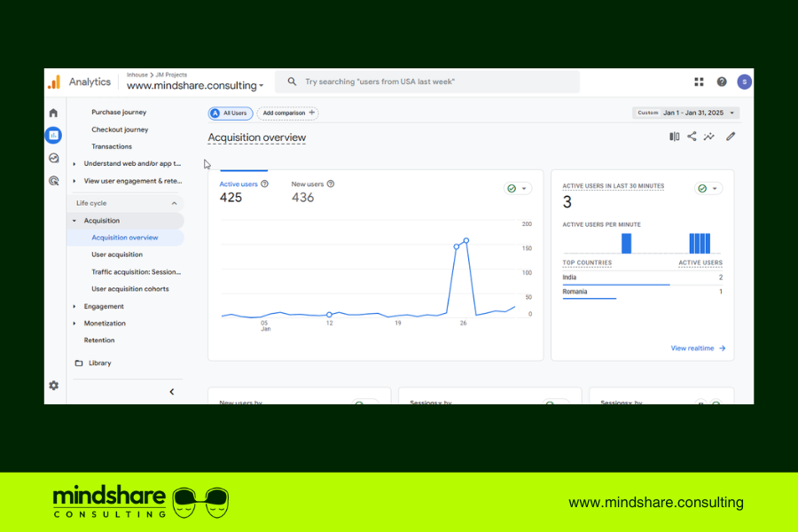
Task: Click the Inhouse breadcrumb
Action: [x=137, y=74]
